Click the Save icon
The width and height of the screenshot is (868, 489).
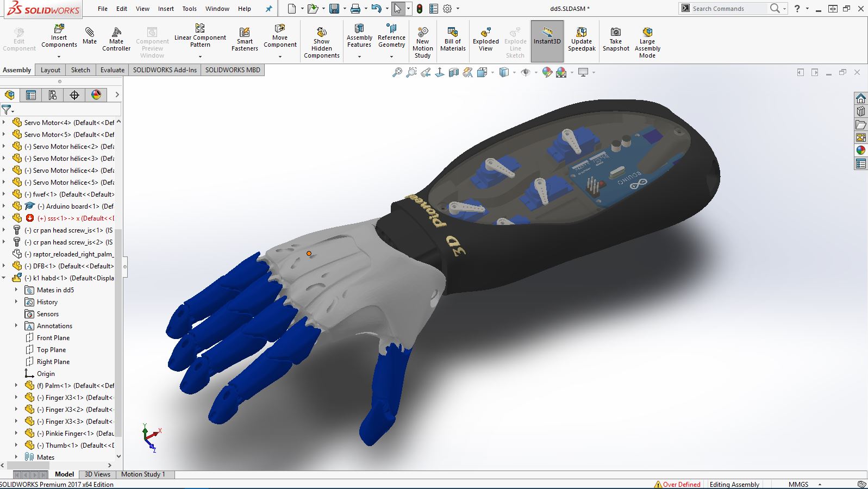point(334,9)
